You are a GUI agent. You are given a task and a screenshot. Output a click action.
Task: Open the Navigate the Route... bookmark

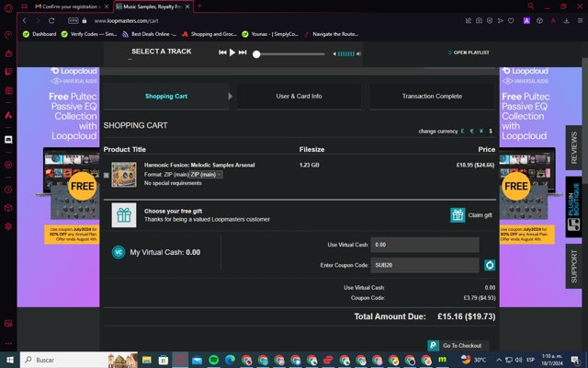(331, 34)
